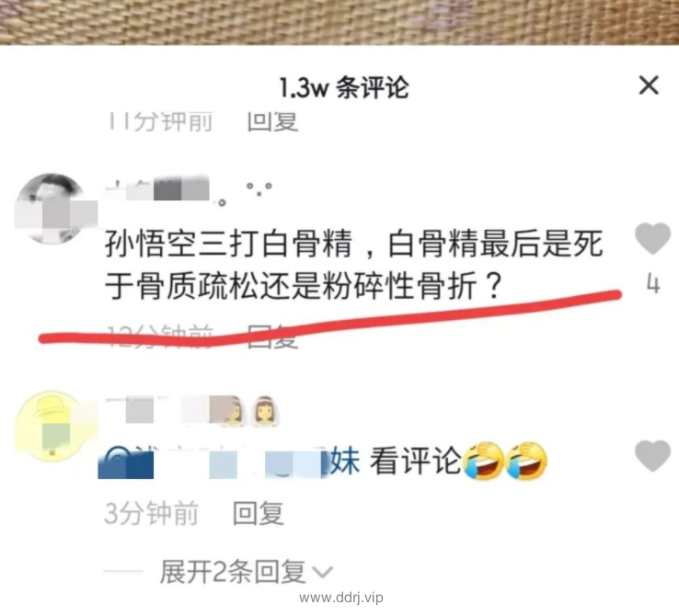Click the chevron arrow beside 展开2条回复

point(323,572)
